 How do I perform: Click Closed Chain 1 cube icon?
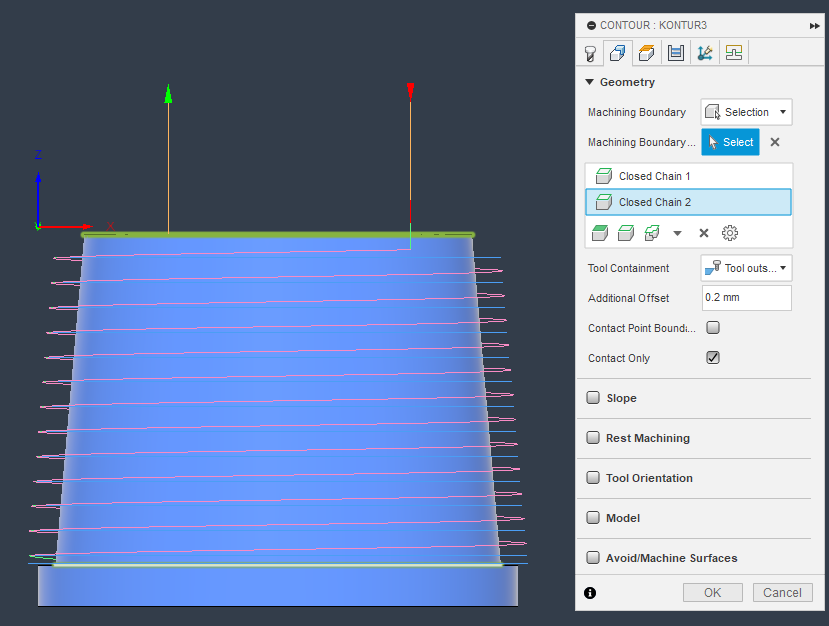[x=604, y=176]
